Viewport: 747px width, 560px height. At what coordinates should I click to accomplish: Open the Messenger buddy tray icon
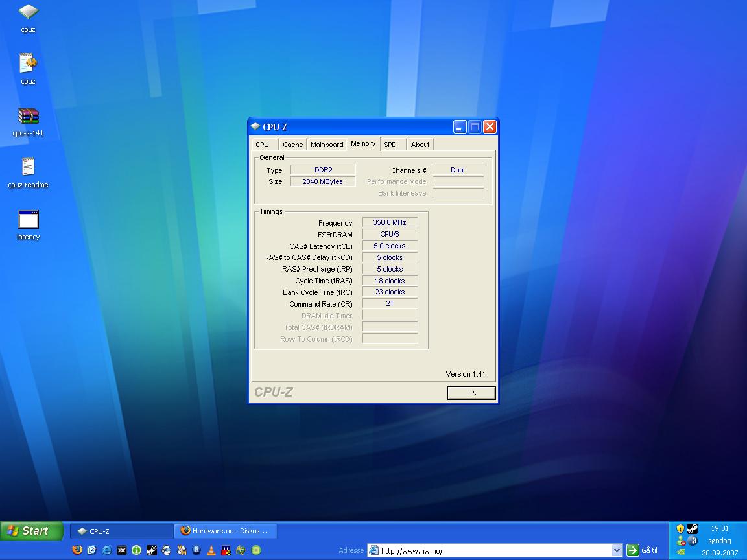click(681, 541)
